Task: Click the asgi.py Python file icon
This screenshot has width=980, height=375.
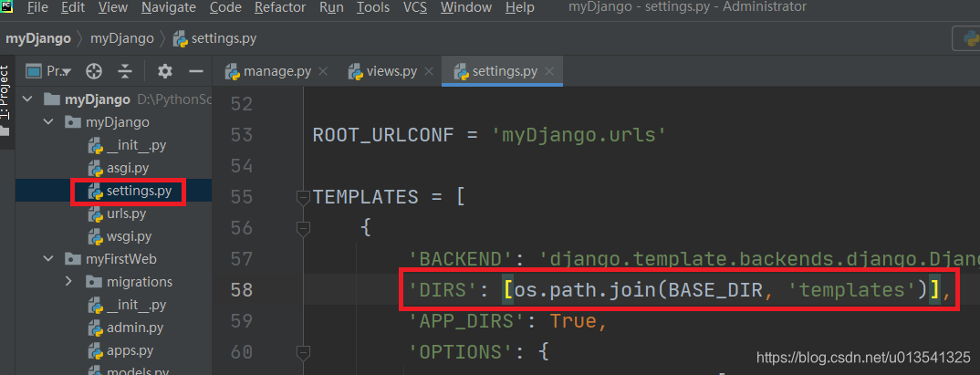Action: point(96,169)
